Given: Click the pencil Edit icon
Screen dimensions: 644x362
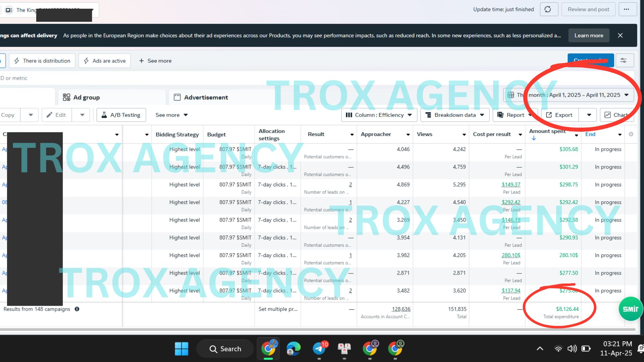Looking at the screenshot, I should tap(49, 115).
